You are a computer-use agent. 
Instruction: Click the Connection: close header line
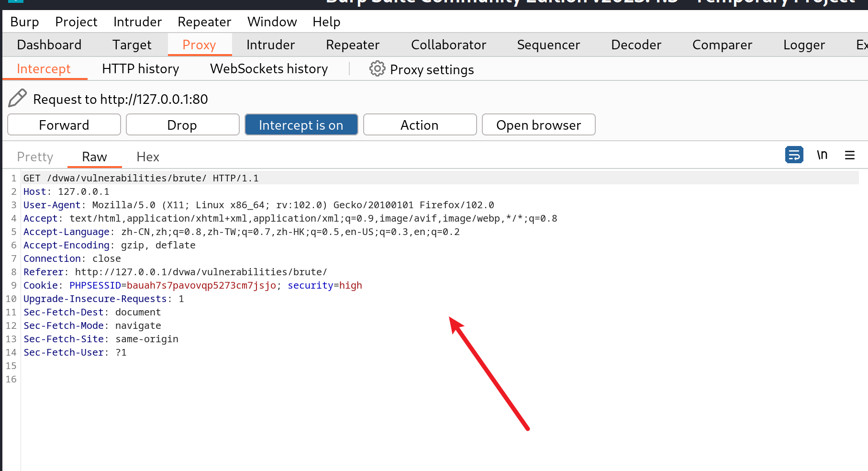pos(72,258)
